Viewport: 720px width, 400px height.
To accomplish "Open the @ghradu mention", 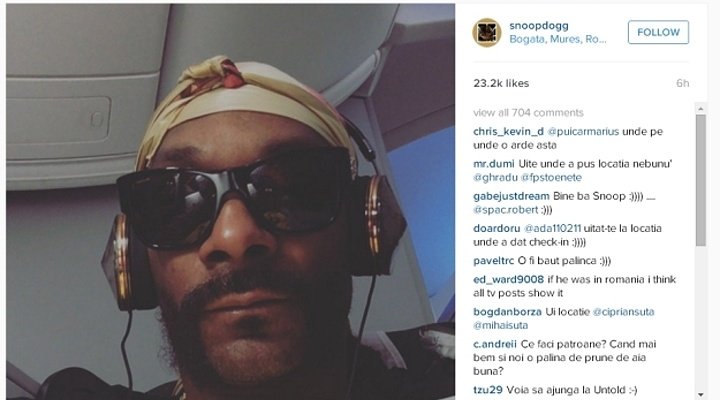I will [x=495, y=178].
